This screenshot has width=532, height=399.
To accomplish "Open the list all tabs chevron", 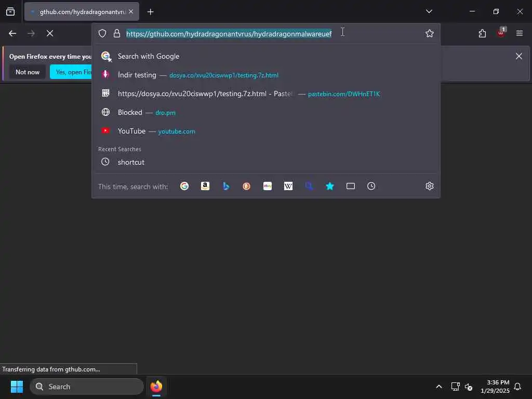I will pyautogui.click(x=429, y=11).
